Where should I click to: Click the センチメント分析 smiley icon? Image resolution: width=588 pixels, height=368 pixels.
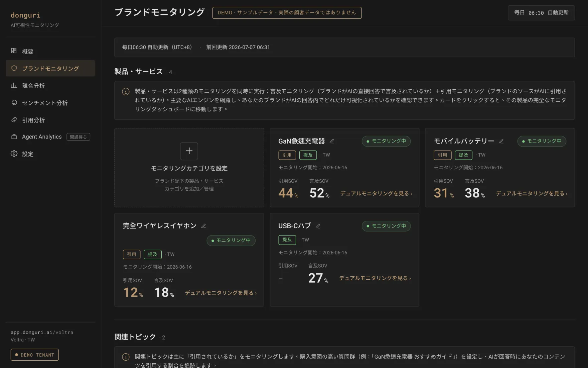(x=14, y=103)
